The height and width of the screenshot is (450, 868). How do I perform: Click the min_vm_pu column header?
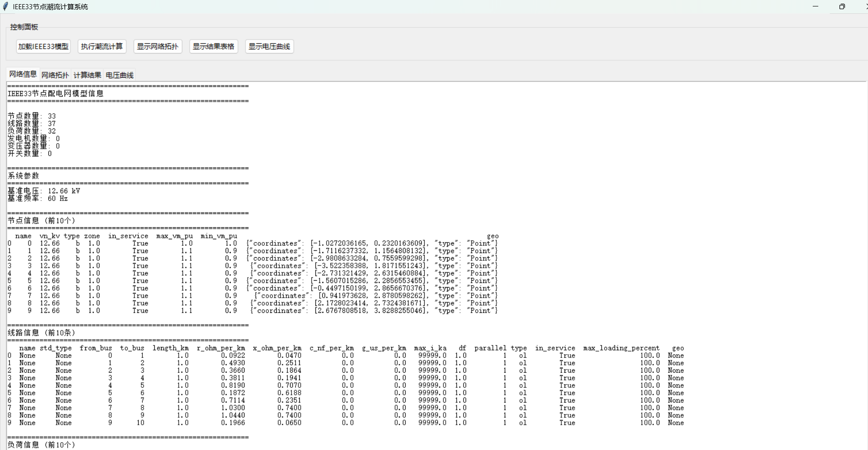pos(219,236)
